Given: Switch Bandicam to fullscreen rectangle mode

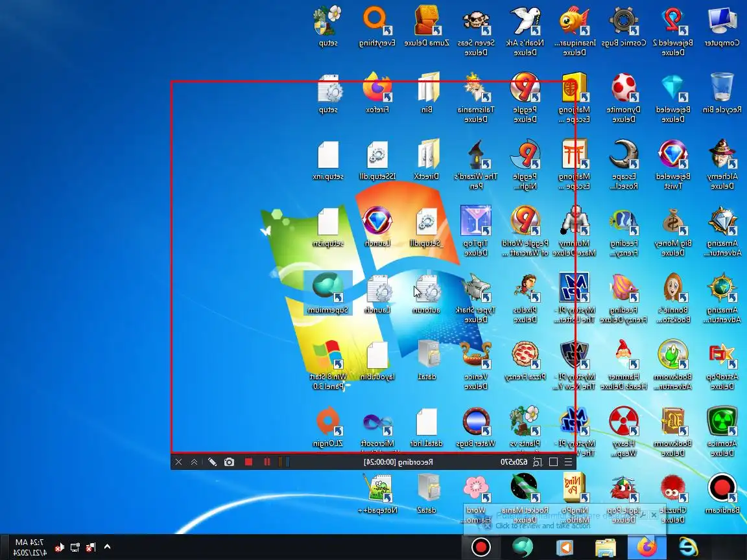Looking at the screenshot, I should pos(553,462).
